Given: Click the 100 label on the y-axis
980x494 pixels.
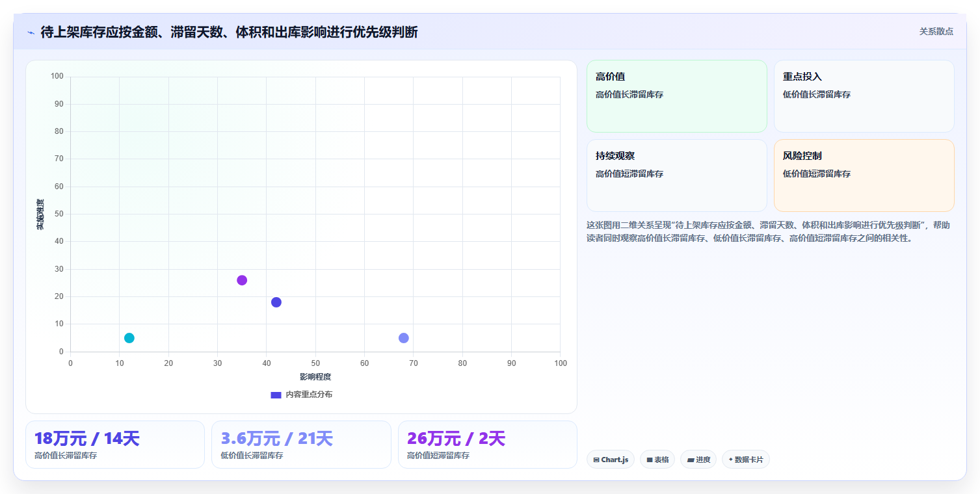Looking at the screenshot, I should point(57,77).
